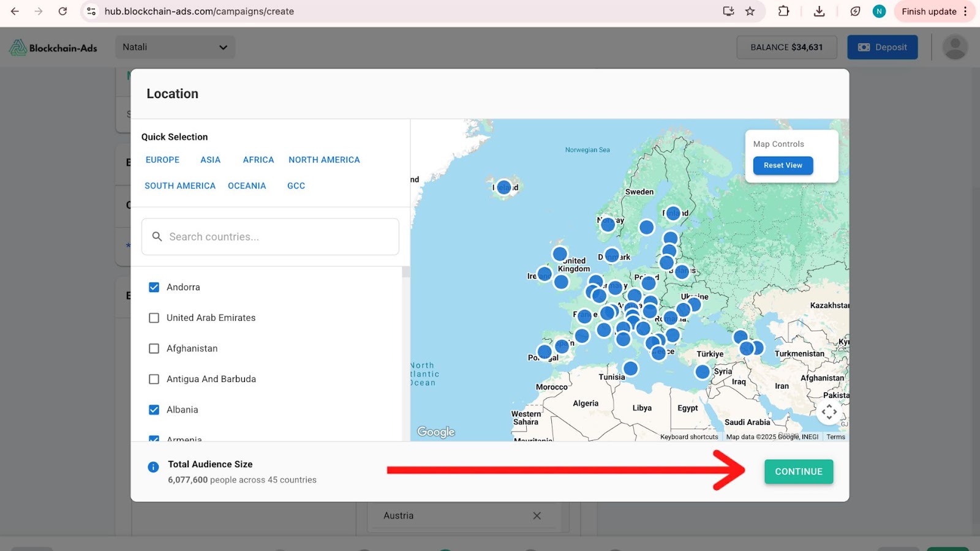980x551 pixels.
Task: Uncheck the Andorra checkbox
Action: 154,287
